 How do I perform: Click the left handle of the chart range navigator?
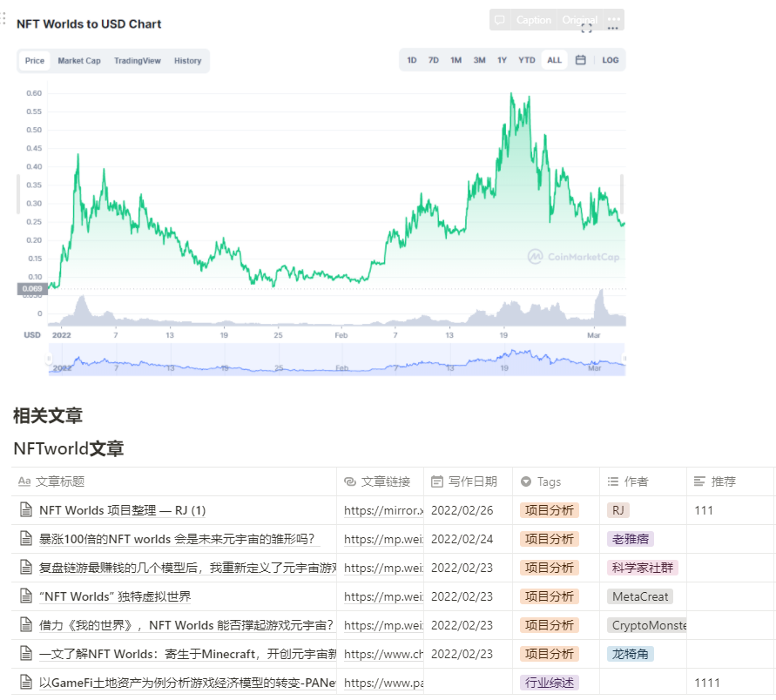pos(49,359)
